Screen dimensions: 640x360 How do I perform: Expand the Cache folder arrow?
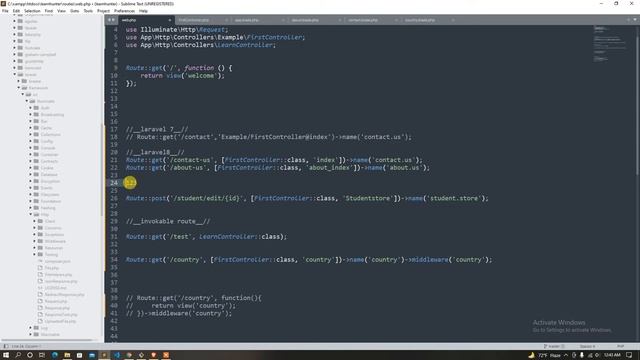31,128
